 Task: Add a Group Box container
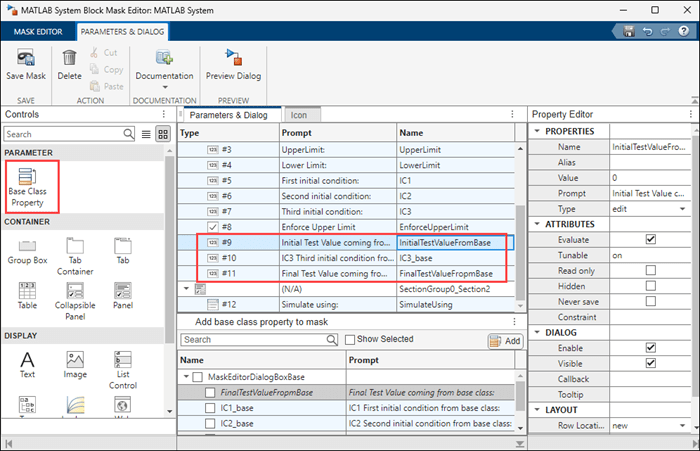coord(27,247)
